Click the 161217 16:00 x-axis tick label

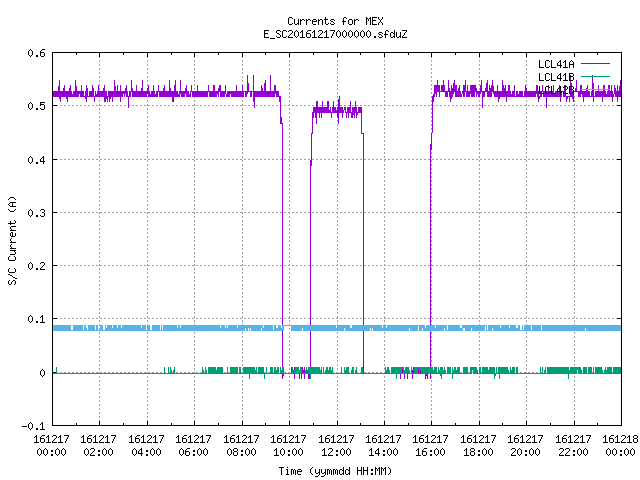(431, 446)
